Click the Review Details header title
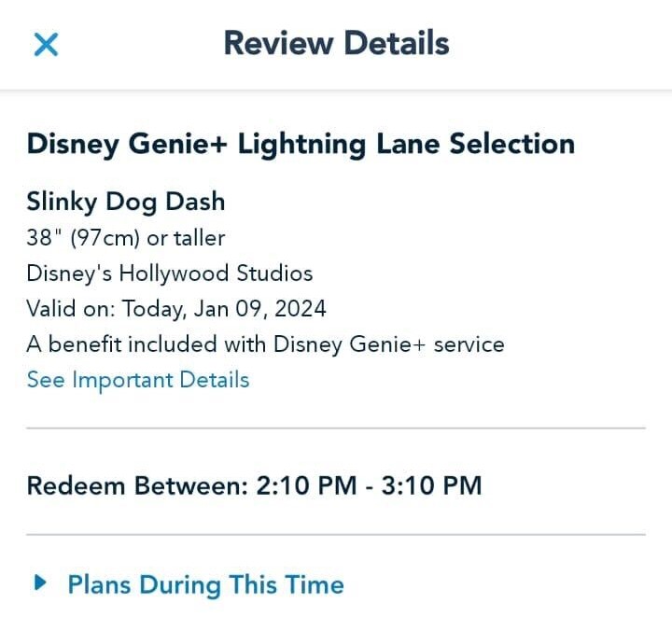Viewport: 672px width, 617px height. coord(336,43)
